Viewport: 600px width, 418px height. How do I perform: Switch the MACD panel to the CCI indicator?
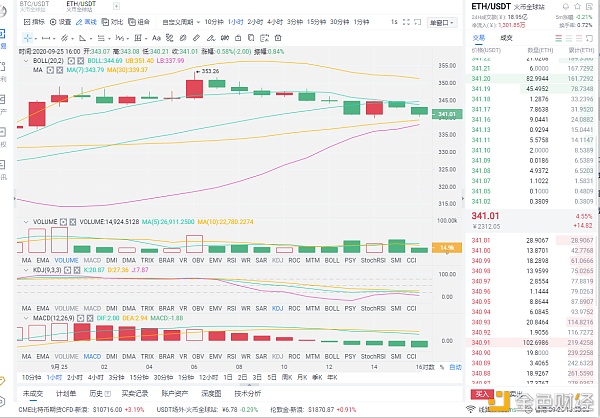point(411,356)
